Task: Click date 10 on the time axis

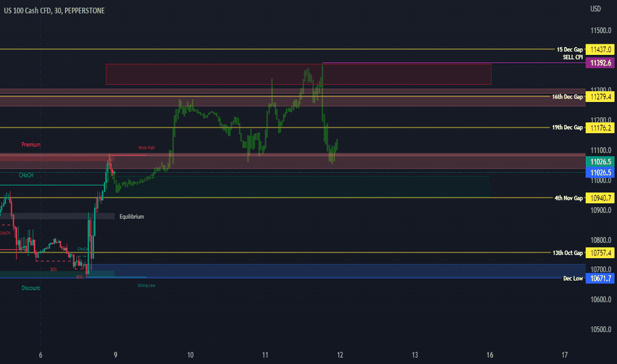Action: (190, 355)
